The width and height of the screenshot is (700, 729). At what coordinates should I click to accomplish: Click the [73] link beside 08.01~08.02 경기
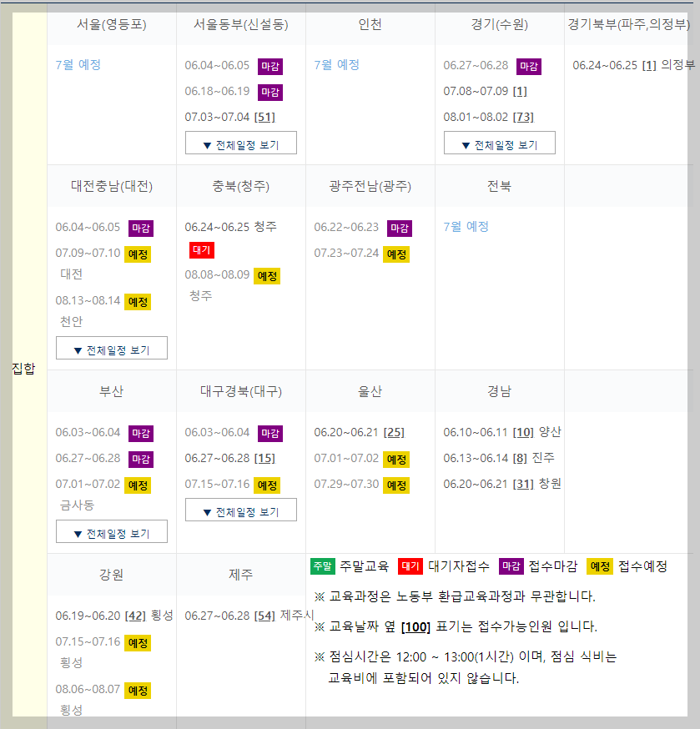521,118
